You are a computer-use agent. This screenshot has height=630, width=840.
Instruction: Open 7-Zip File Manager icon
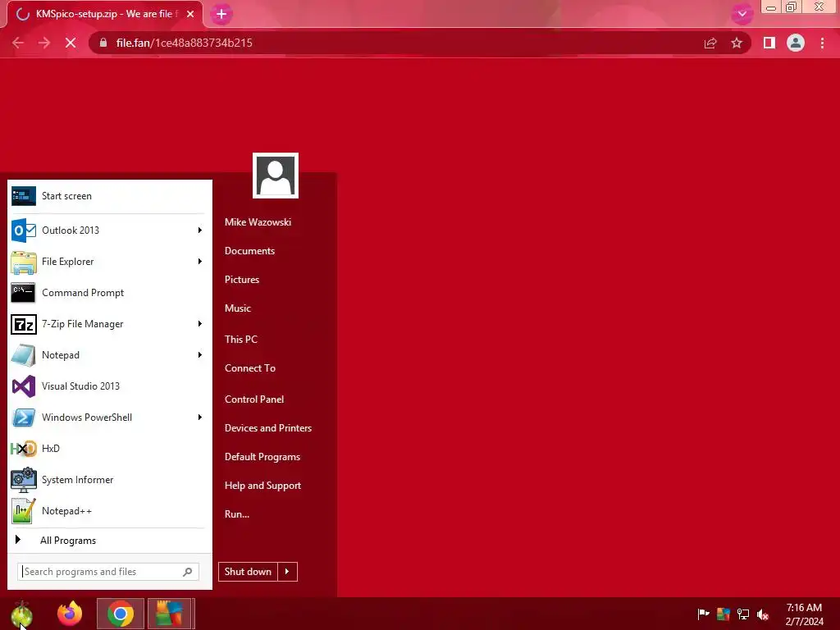pos(24,324)
